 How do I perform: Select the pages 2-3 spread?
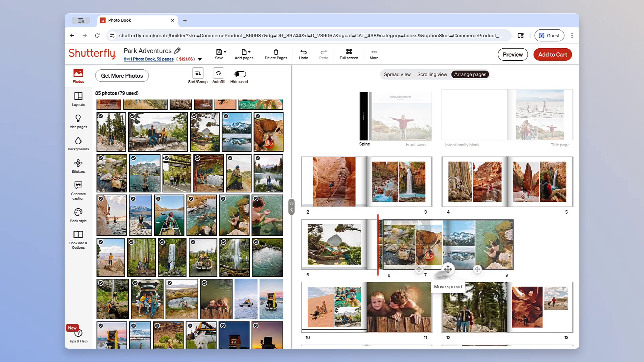(x=367, y=182)
